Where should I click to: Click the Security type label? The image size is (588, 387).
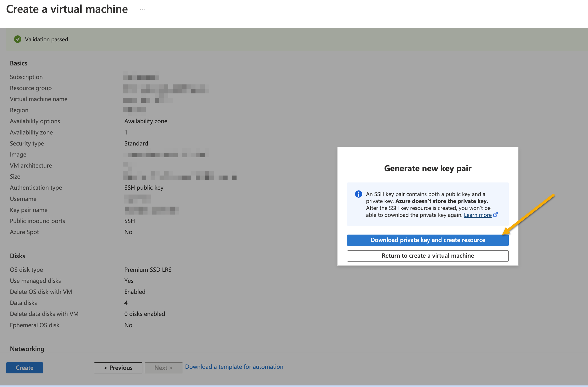point(27,143)
